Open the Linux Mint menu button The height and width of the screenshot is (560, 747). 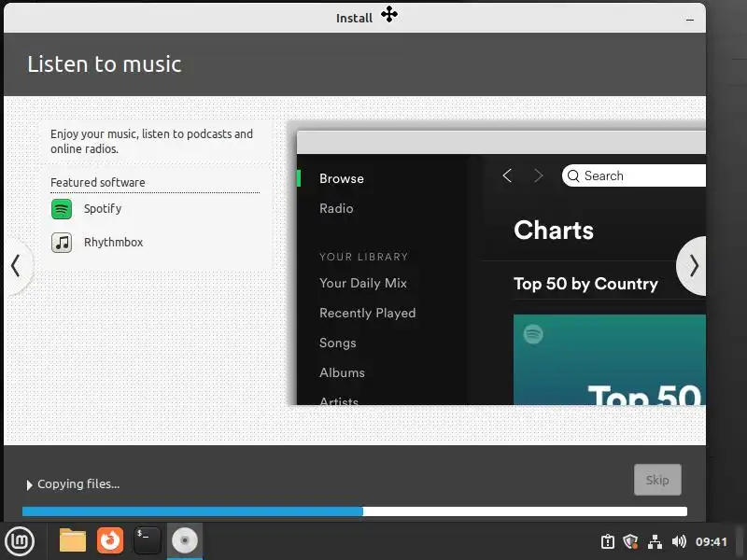point(20,541)
